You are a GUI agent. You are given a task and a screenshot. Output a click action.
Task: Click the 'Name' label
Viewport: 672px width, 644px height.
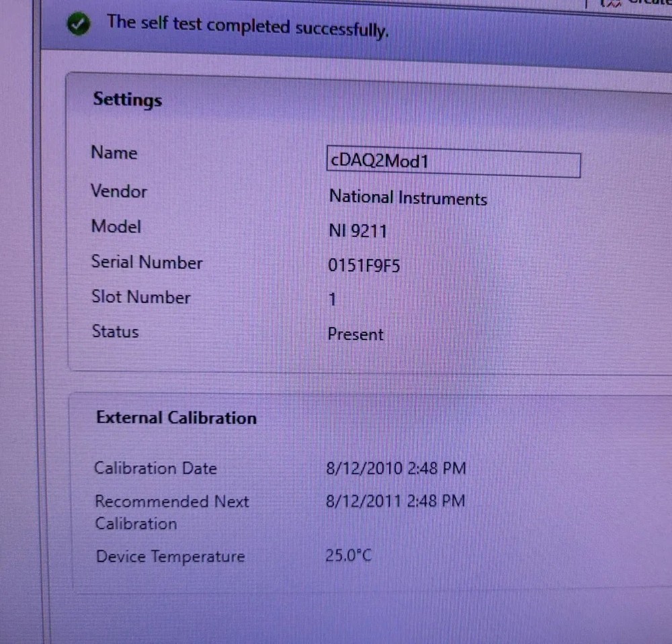(114, 152)
